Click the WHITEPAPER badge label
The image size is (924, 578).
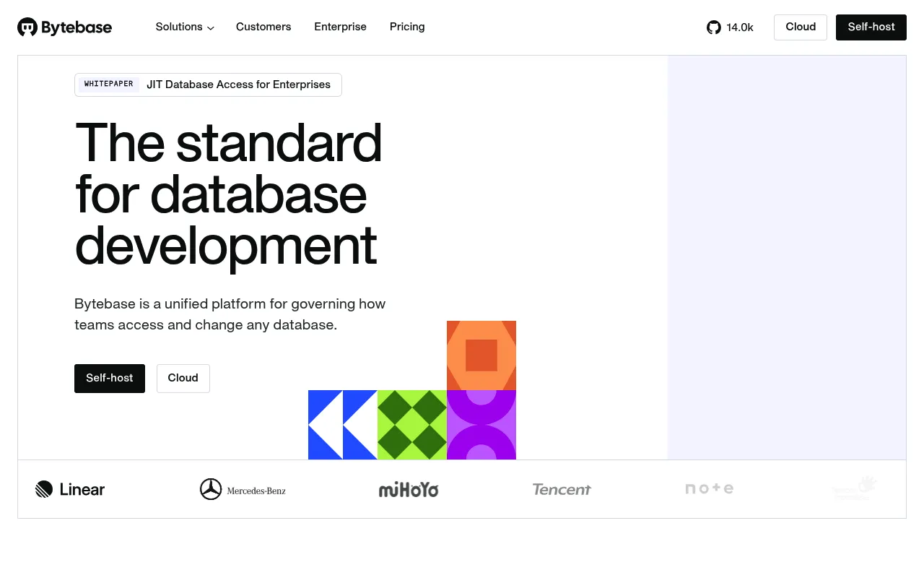click(108, 84)
